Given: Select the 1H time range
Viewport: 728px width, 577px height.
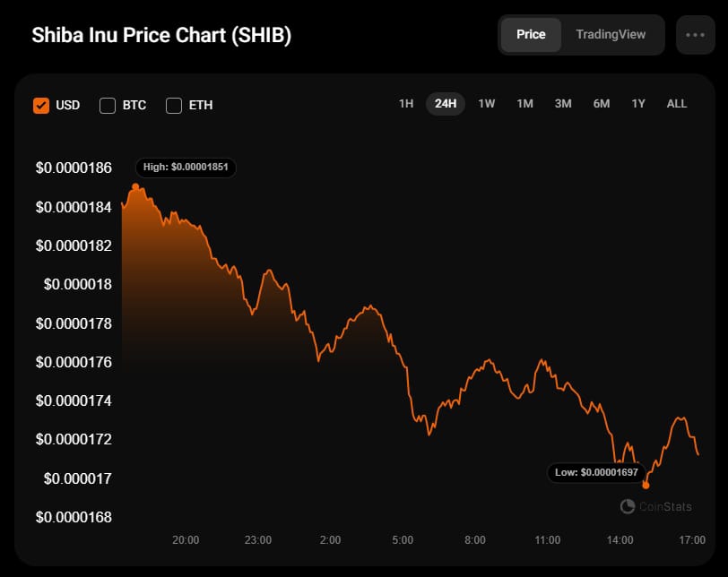Looking at the screenshot, I should click(x=406, y=104).
